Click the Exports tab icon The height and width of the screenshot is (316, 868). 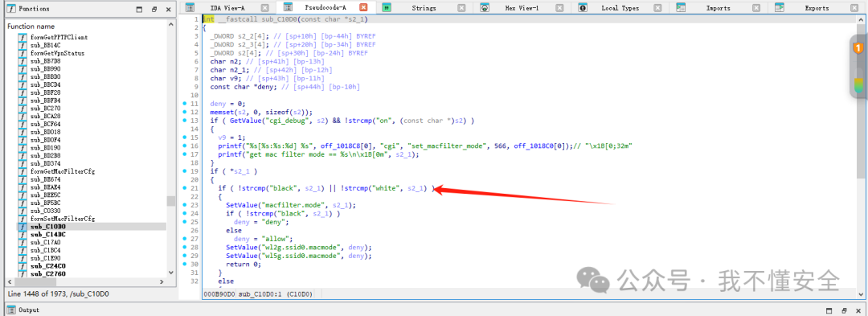[780, 8]
